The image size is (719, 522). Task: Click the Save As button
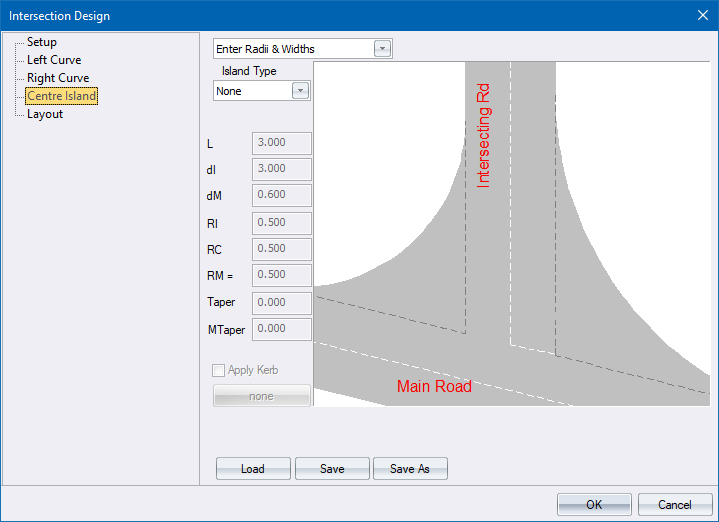[409, 469]
